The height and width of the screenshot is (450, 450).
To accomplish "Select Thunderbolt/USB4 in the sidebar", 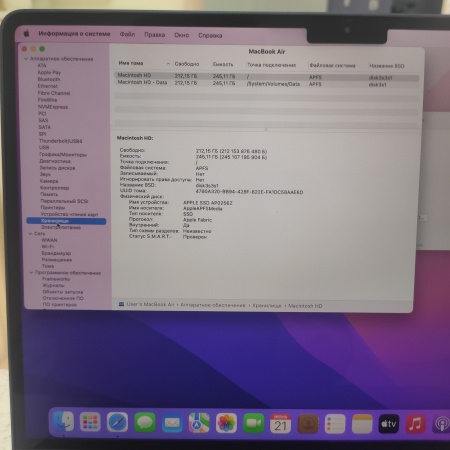I will click(60, 141).
